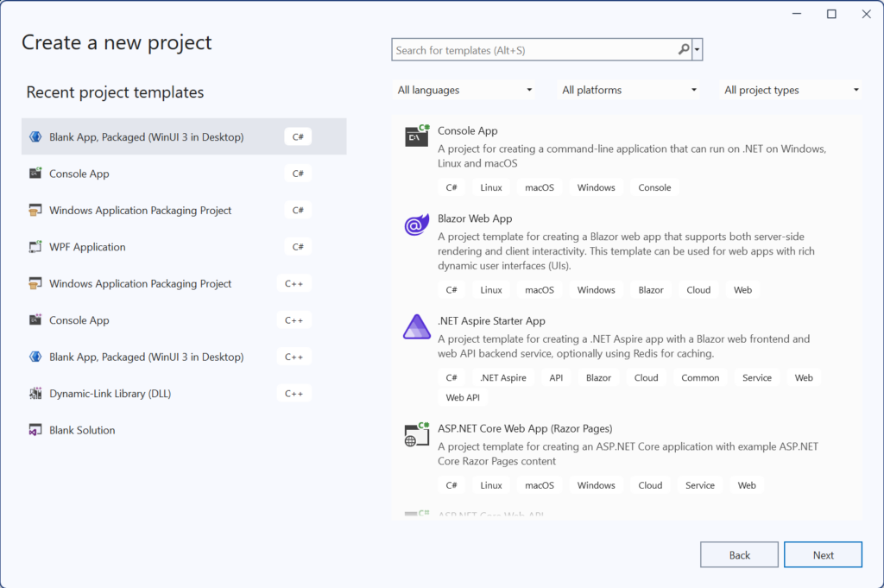Click the Console tag under Console App template

pos(654,187)
